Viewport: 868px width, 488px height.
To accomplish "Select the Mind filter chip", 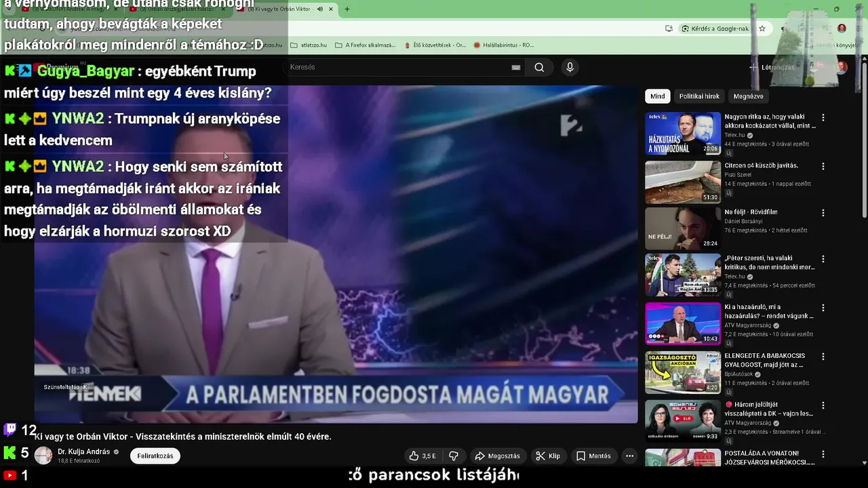I will pyautogui.click(x=658, y=96).
